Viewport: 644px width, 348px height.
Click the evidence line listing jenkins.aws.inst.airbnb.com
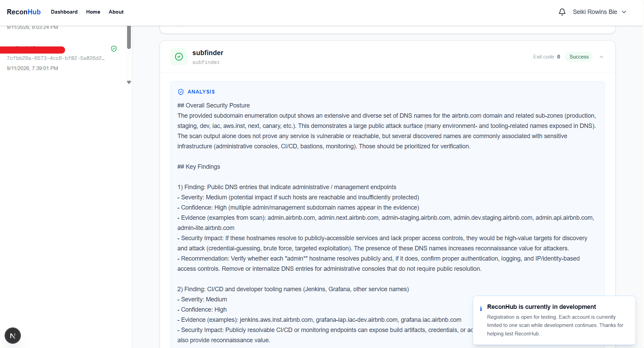coord(319,320)
